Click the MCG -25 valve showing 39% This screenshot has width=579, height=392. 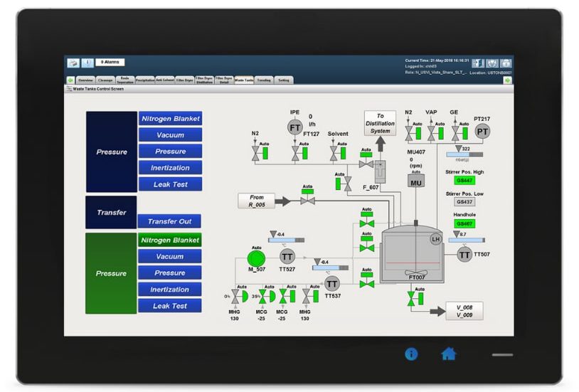pos(262,296)
